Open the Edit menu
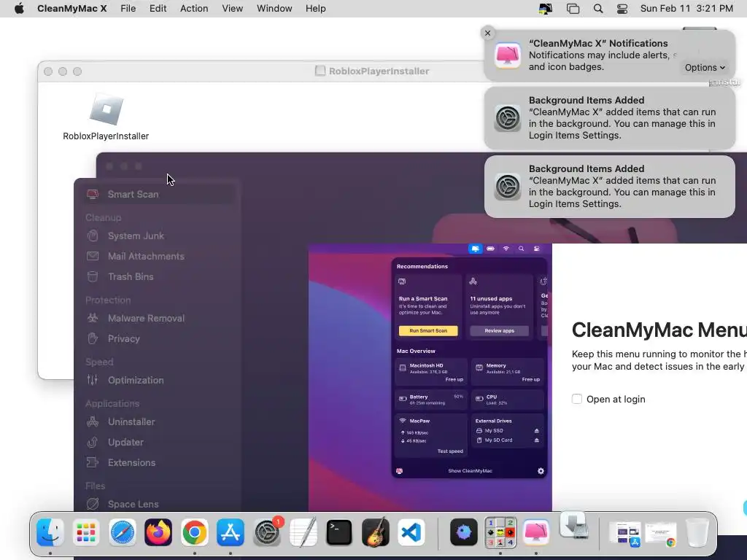The height and width of the screenshot is (560, 747). point(158,9)
